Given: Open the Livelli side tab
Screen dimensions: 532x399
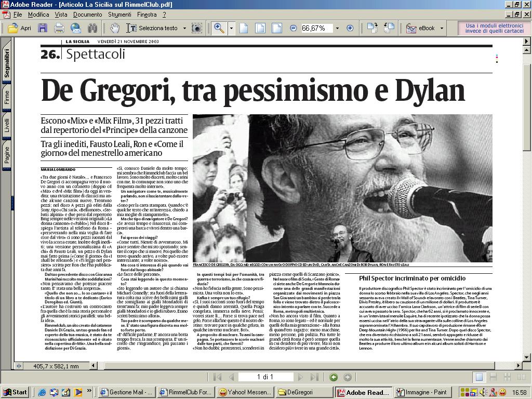Looking at the screenshot, I should (x=7, y=125).
